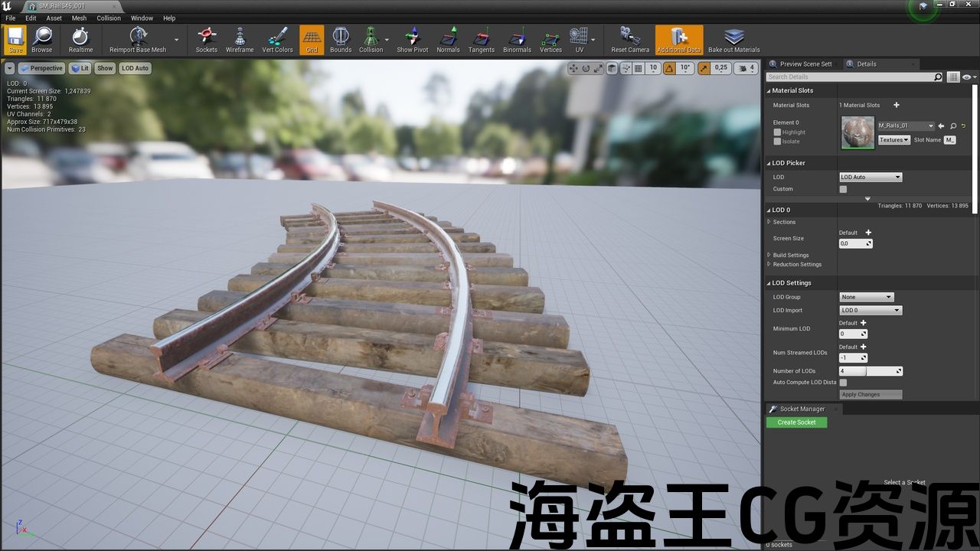Toggle Vert Colors display
Image resolution: width=980 pixels, height=551 pixels.
click(x=277, y=40)
